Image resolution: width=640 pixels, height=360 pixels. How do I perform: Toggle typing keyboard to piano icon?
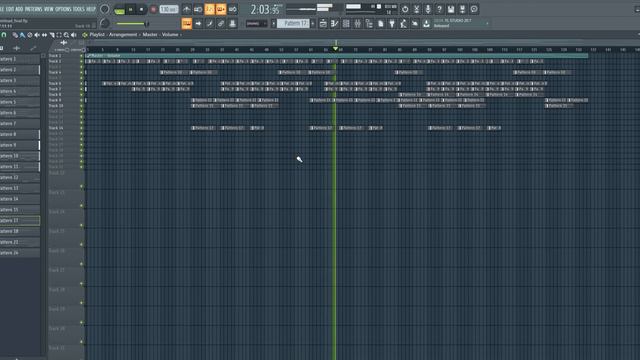click(187, 24)
